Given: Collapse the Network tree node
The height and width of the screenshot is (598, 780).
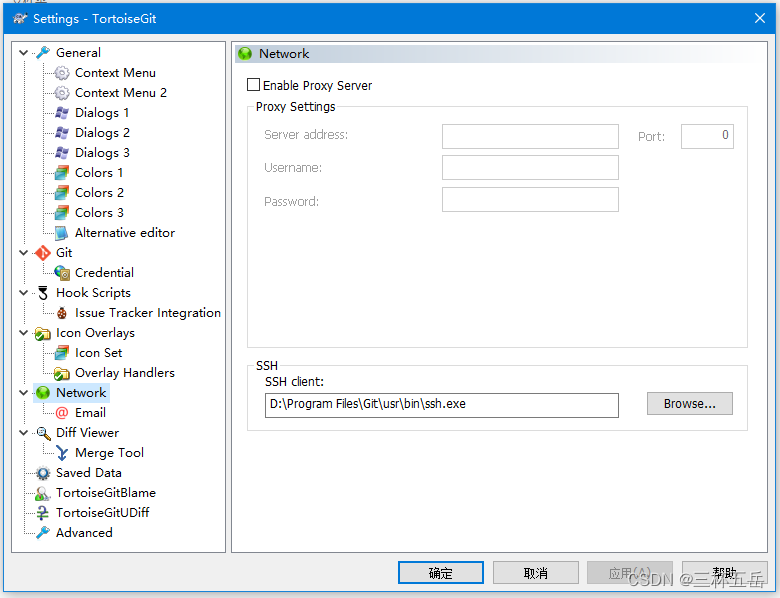Looking at the screenshot, I should tap(23, 393).
